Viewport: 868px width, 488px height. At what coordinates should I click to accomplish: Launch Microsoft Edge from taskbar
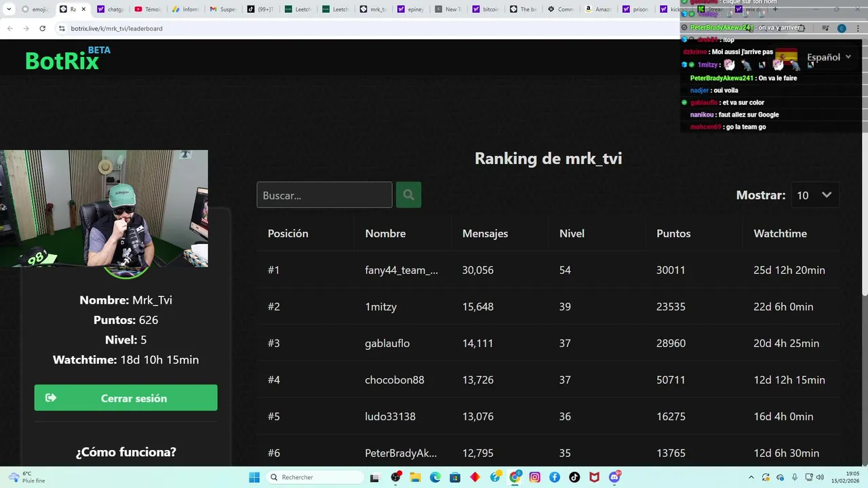point(435,477)
